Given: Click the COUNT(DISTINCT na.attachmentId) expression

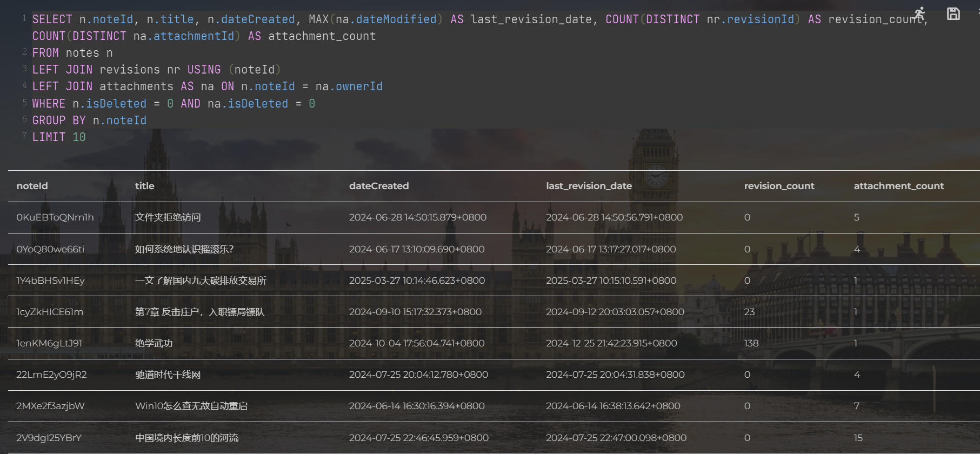Looking at the screenshot, I should [137, 36].
